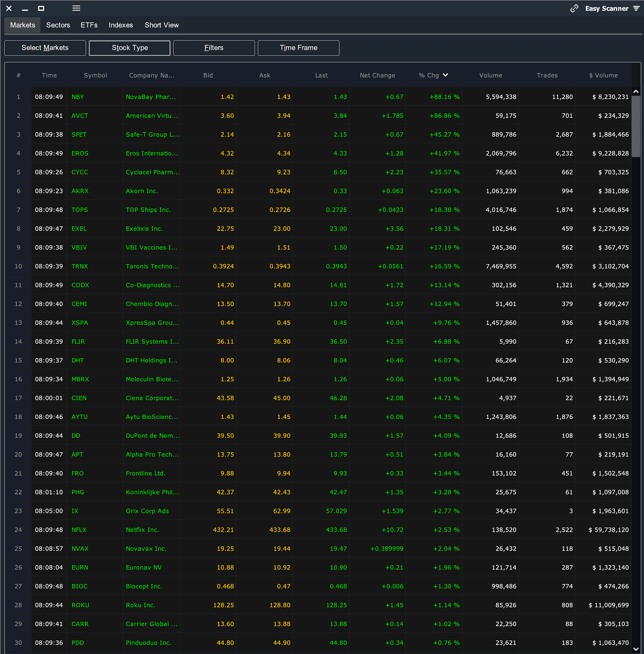Screen dimensions: 644x654
Task: Open the Stock Type button
Action: 130,48
